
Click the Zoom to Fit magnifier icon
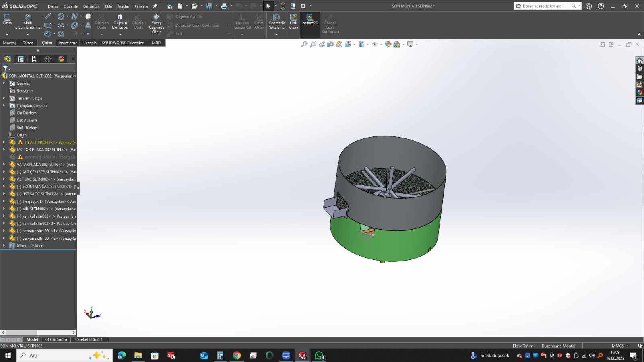pos(304,44)
